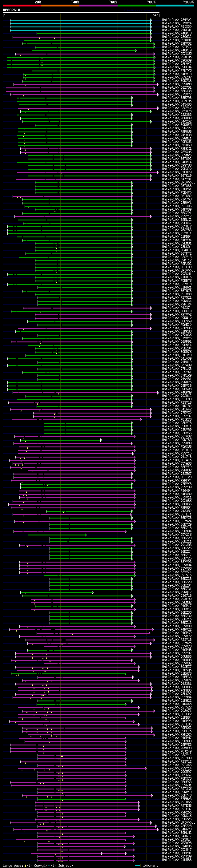
Task: Select the UniRef100_A7NTV5 label
Action: pos(177,71)
